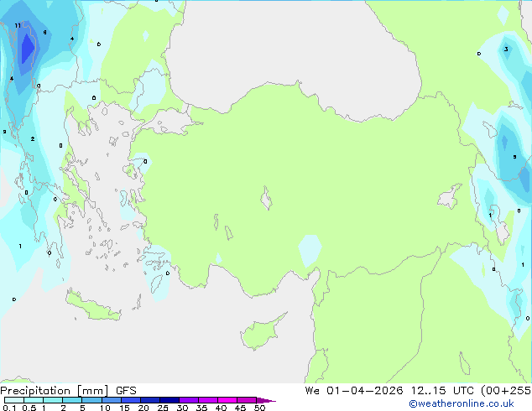Click the 25–30 mm dark navy swatch
Image resolution: width=532 pixels, height=411 pixels.
point(170,400)
